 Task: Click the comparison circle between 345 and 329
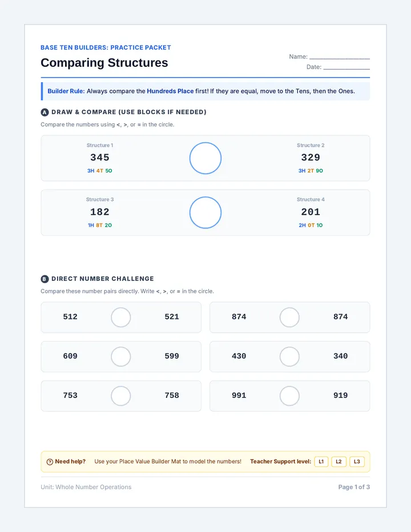205,158
